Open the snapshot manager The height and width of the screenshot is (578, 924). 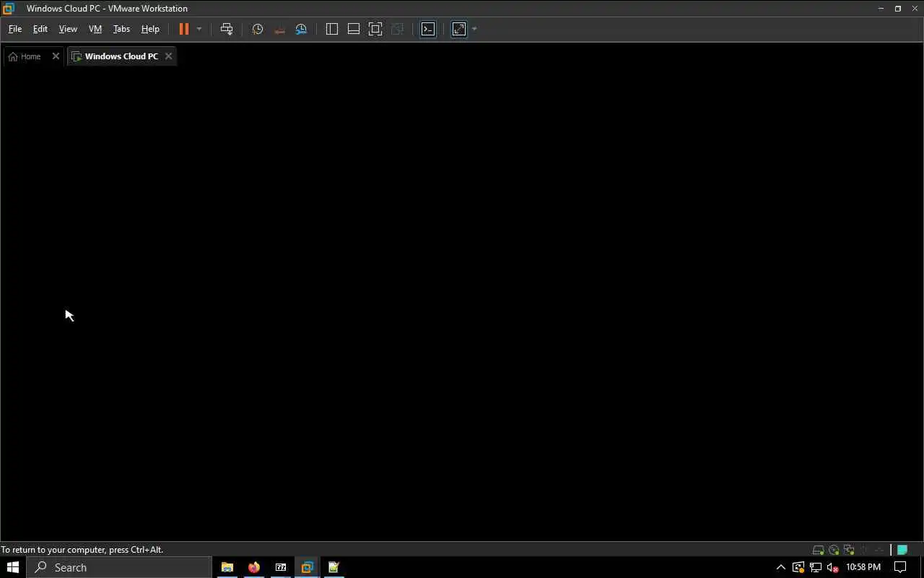click(x=302, y=29)
